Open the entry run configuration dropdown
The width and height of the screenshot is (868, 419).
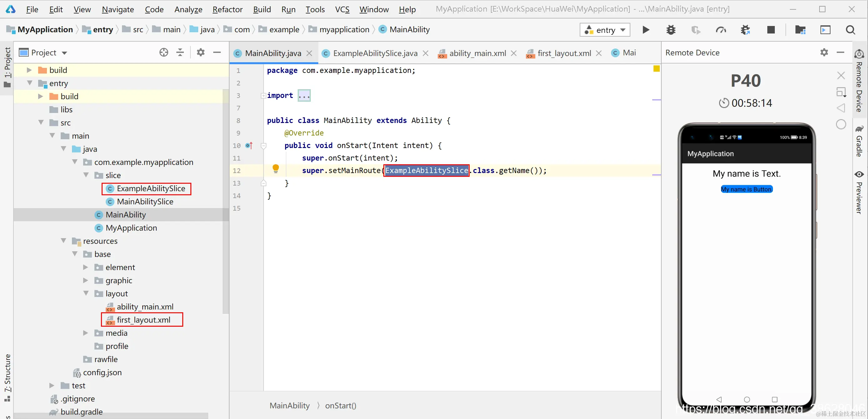pos(605,30)
